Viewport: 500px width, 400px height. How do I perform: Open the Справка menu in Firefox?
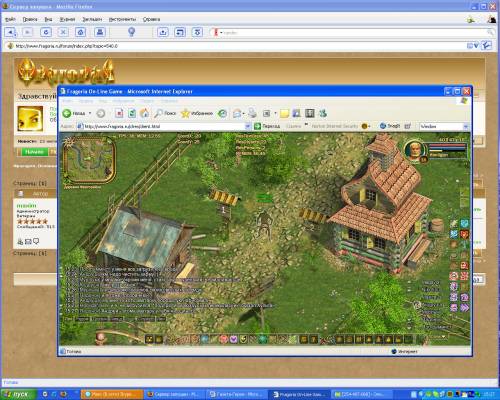point(151,19)
